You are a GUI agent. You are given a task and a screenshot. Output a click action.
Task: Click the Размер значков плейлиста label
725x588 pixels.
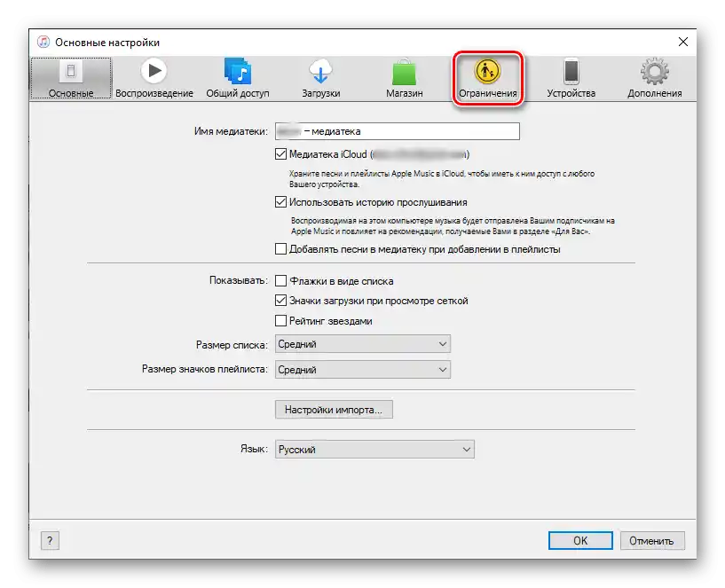pyautogui.click(x=205, y=369)
